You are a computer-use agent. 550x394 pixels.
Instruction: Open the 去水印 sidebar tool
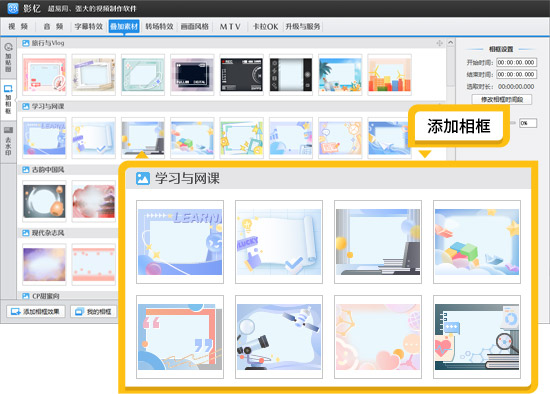(x=8, y=141)
